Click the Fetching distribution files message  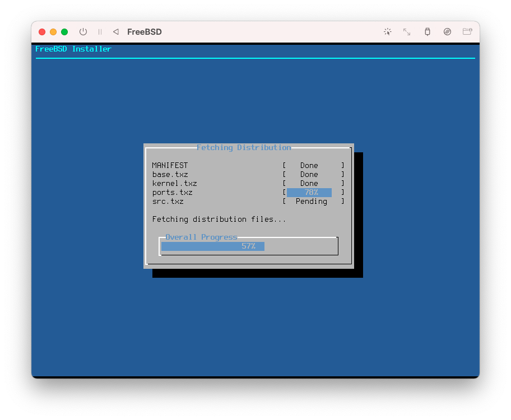219,220
